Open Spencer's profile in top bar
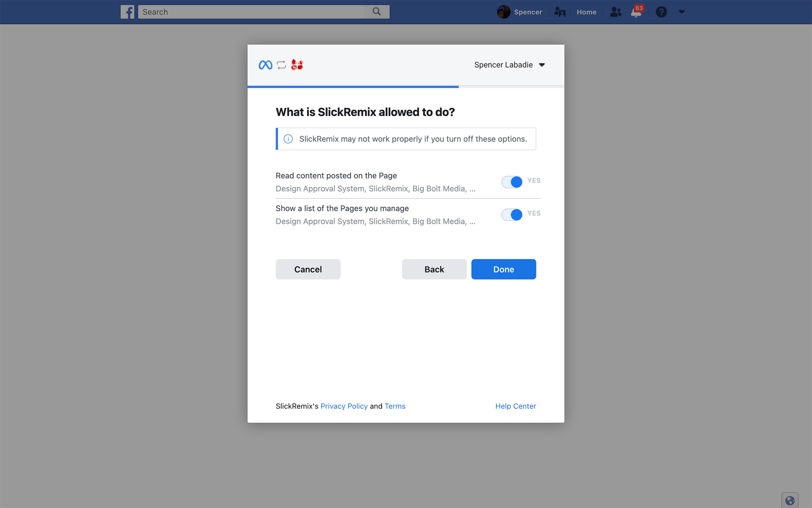Viewport: 812px width, 508px height. [519, 12]
